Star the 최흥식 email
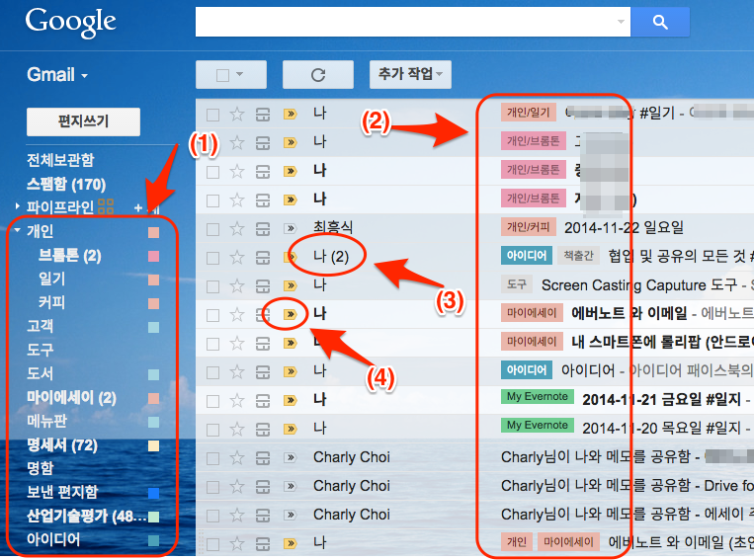 coord(237,228)
